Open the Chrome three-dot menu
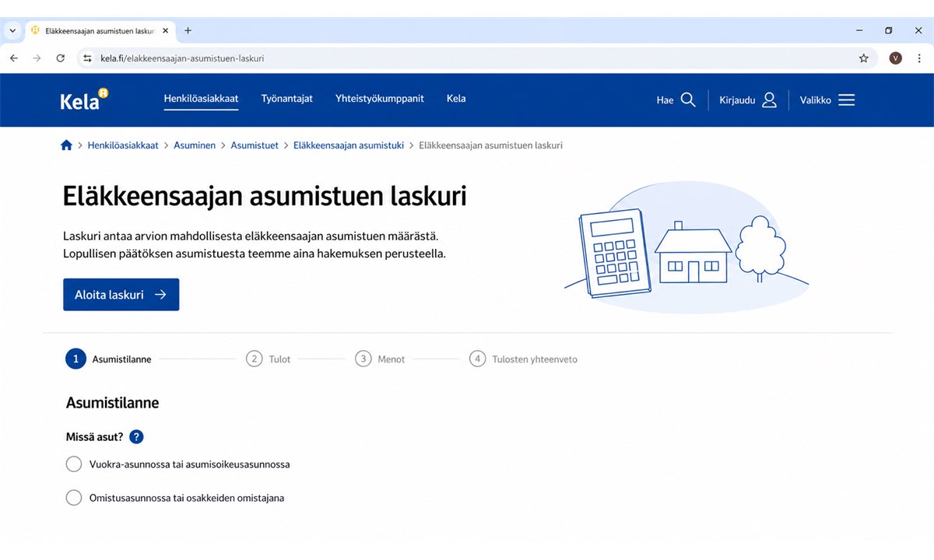Screen dimensions: 934x560 [x=919, y=58]
